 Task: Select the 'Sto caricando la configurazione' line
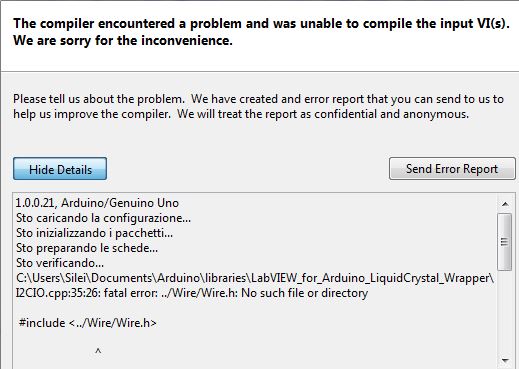click(103, 218)
